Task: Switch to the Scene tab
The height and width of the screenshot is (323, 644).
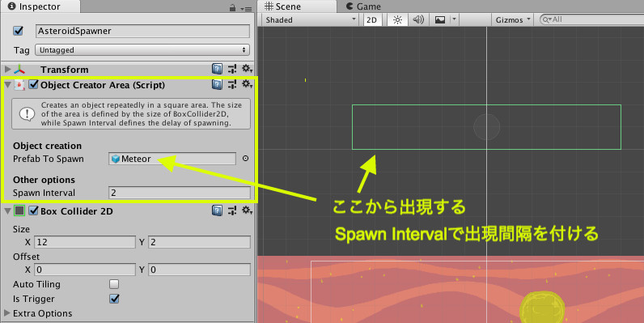Action: [x=297, y=6]
